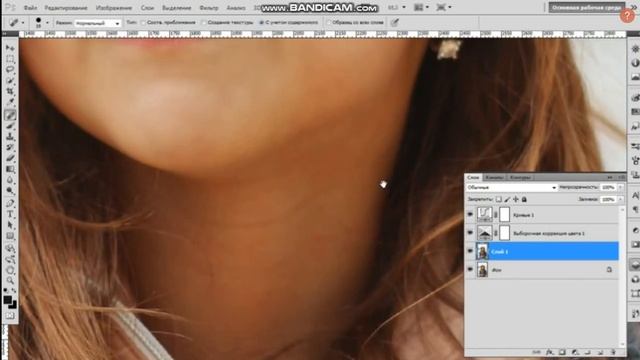The width and height of the screenshot is (640, 360).
Task: Open the Файл menu
Action: [30, 8]
